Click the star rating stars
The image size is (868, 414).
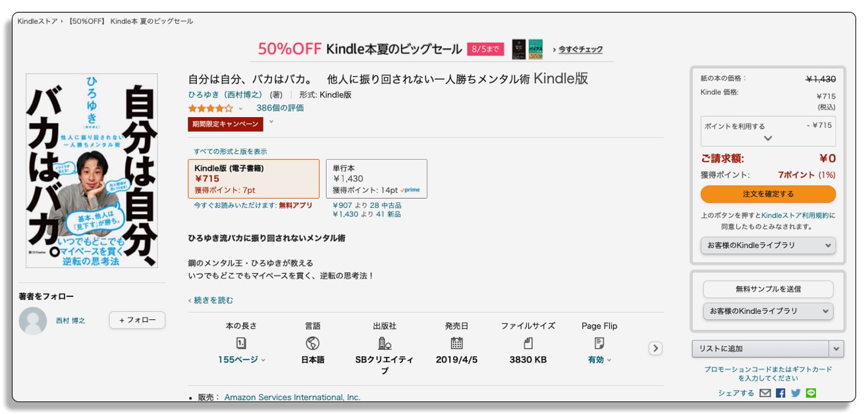(x=211, y=108)
